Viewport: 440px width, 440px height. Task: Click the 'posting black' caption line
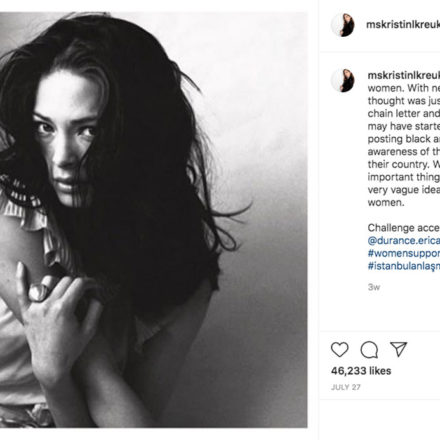[x=404, y=139]
